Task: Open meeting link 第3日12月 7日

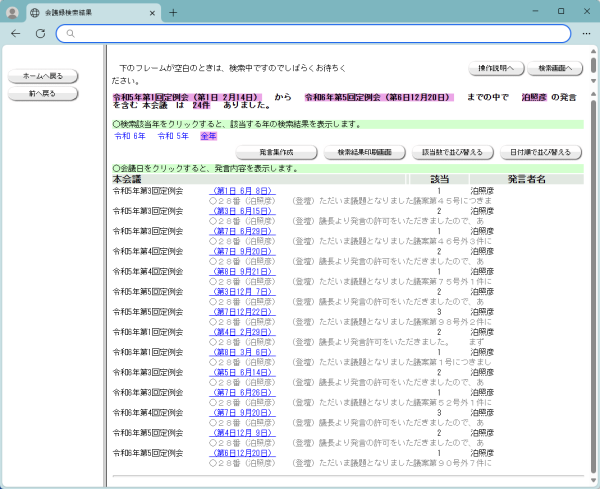Action: (x=242, y=292)
